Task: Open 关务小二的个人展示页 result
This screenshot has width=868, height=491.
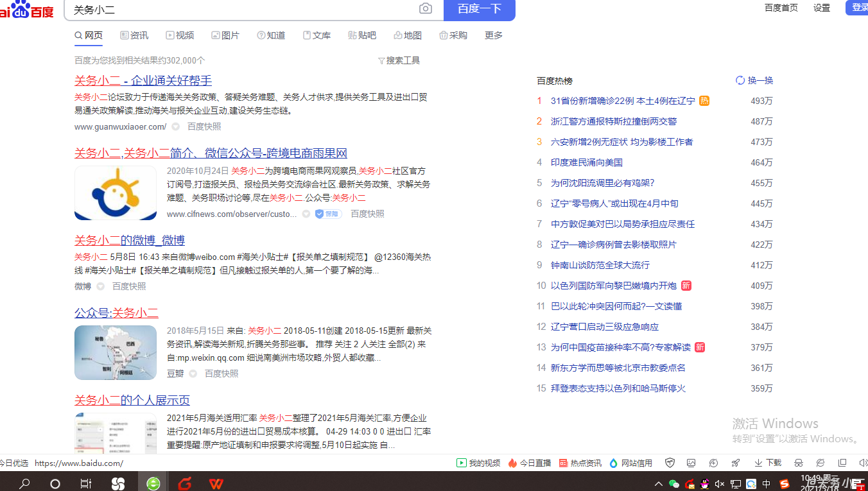Action: click(132, 401)
